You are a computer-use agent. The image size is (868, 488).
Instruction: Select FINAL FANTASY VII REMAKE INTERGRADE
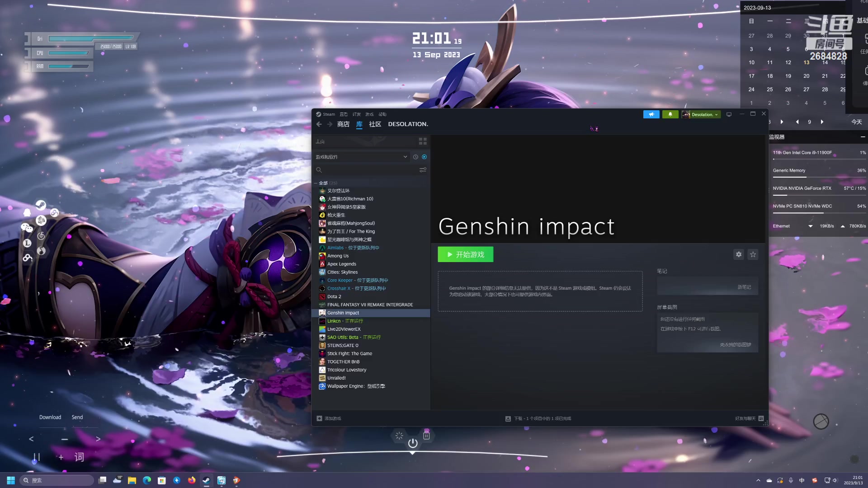point(370,305)
